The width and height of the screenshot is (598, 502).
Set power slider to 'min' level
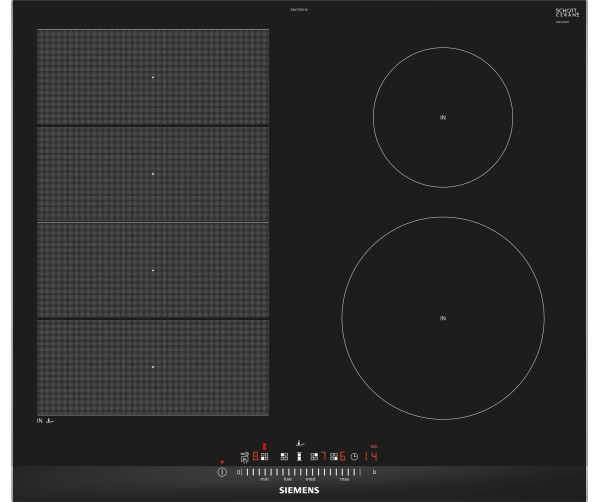point(264,473)
